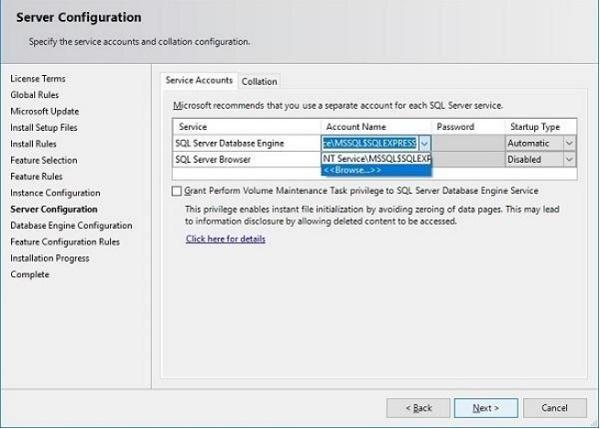This screenshot has width=600, height=429.
Task: Click the Next button
Action: tap(485, 407)
